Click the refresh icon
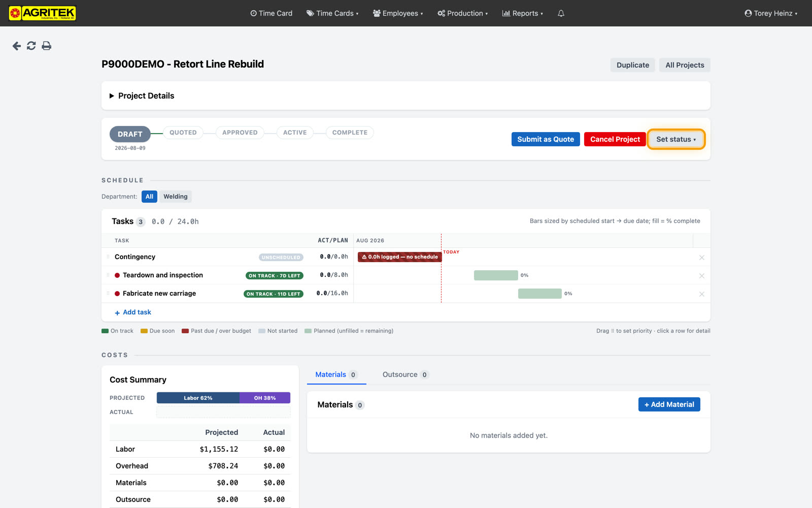The height and width of the screenshot is (508, 812). 31,46
